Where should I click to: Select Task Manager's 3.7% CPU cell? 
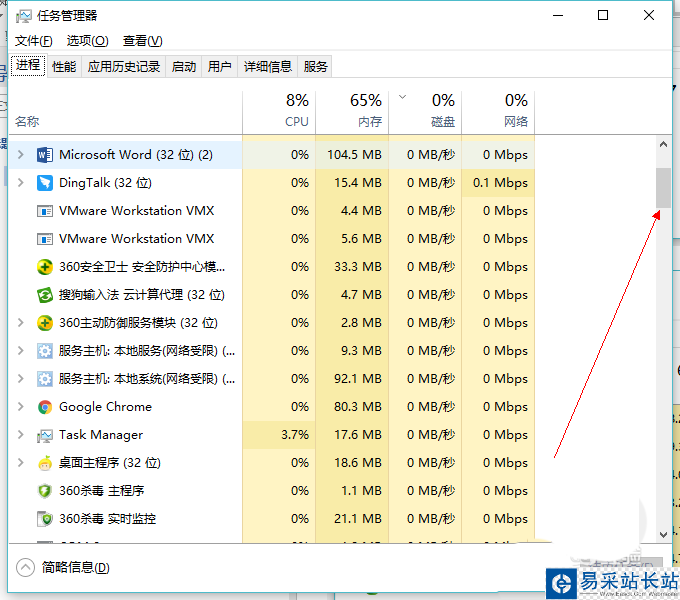pos(279,435)
